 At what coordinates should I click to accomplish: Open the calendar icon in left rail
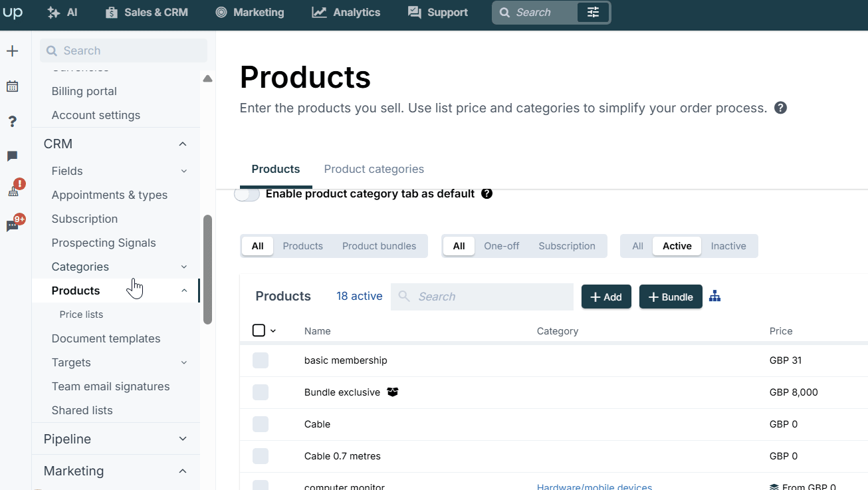click(13, 86)
